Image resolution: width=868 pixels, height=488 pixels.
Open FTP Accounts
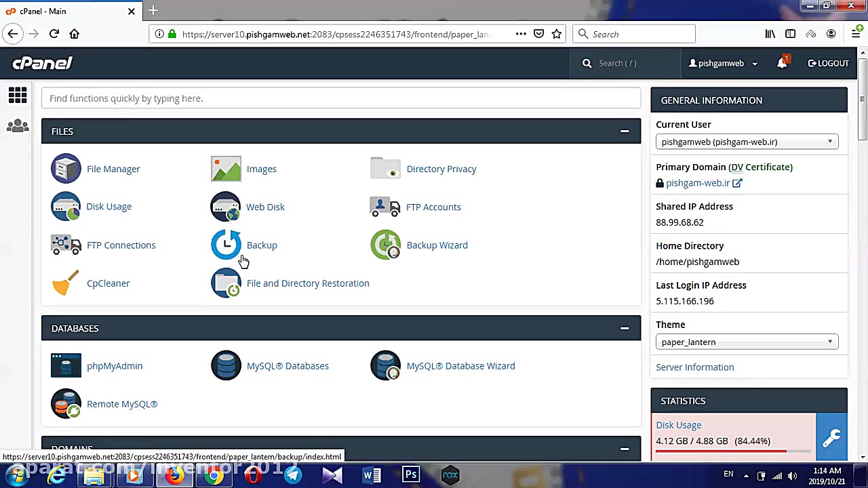point(433,207)
